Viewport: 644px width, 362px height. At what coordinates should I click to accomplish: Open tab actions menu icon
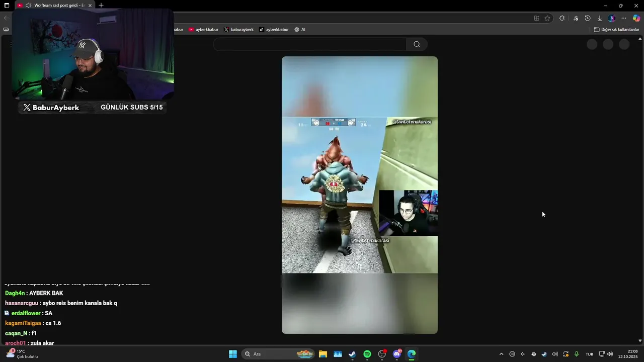[x=7, y=6]
